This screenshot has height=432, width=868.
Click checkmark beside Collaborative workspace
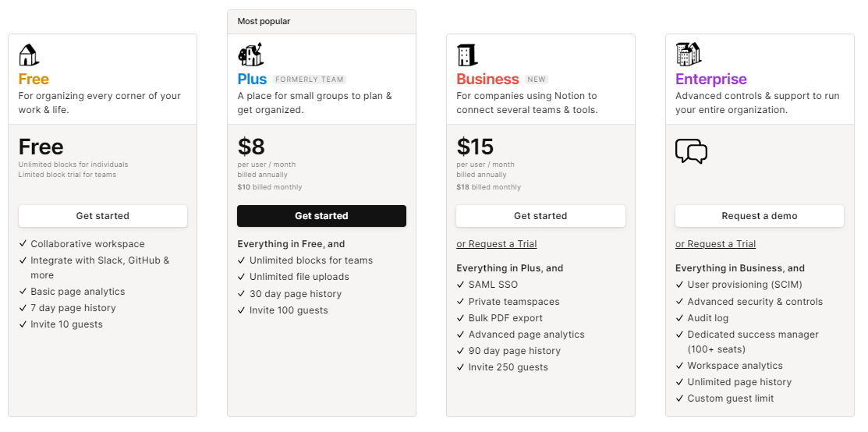click(x=23, y=244)
